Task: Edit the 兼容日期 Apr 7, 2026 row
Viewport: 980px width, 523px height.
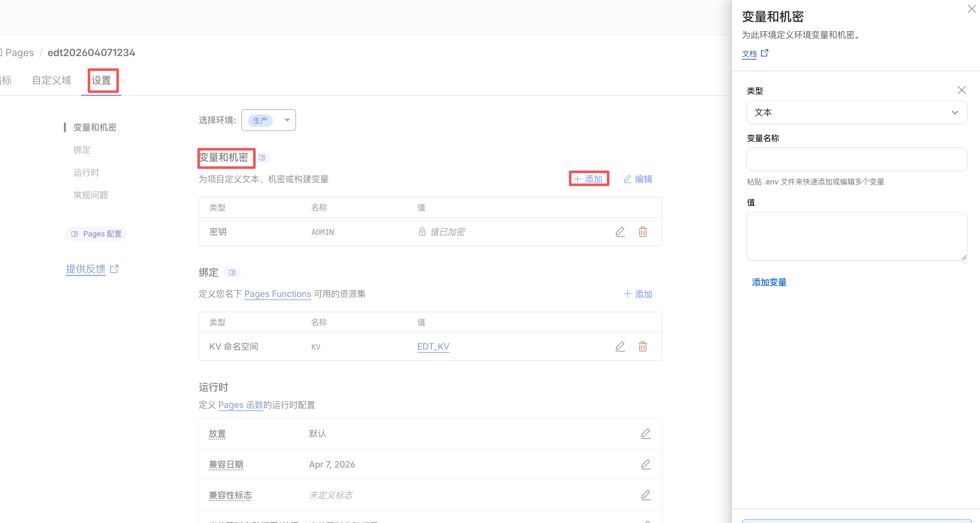Action: (646, 464)
